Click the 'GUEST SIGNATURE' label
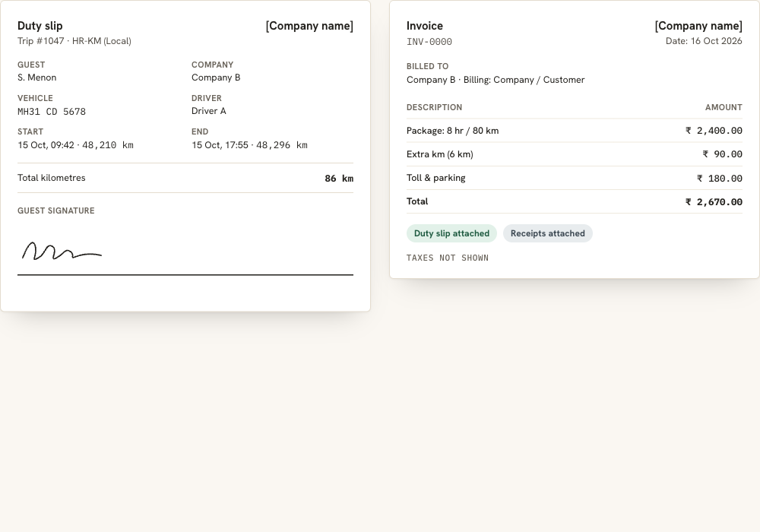The width and height of the screenshot is (760, 532). [55, 211]
